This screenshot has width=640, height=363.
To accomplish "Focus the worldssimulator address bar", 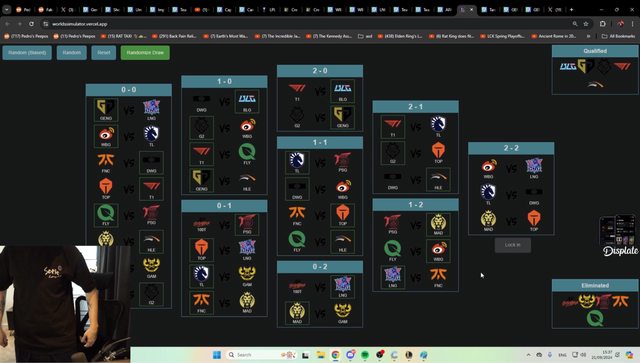I will (306, 24).
